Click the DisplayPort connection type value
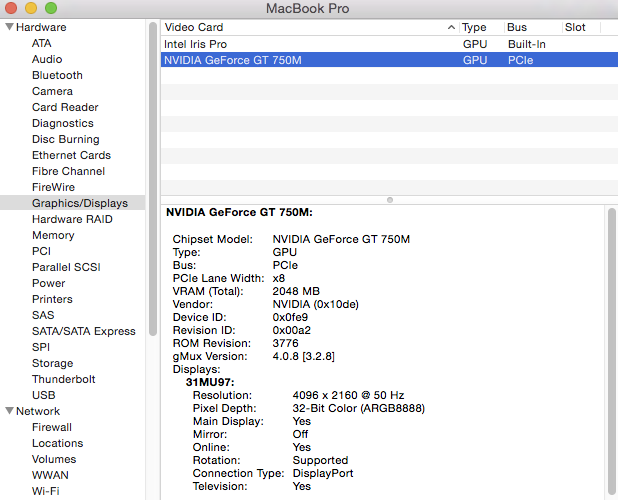Viewport: 618px width, 500px height. (323, 473)
